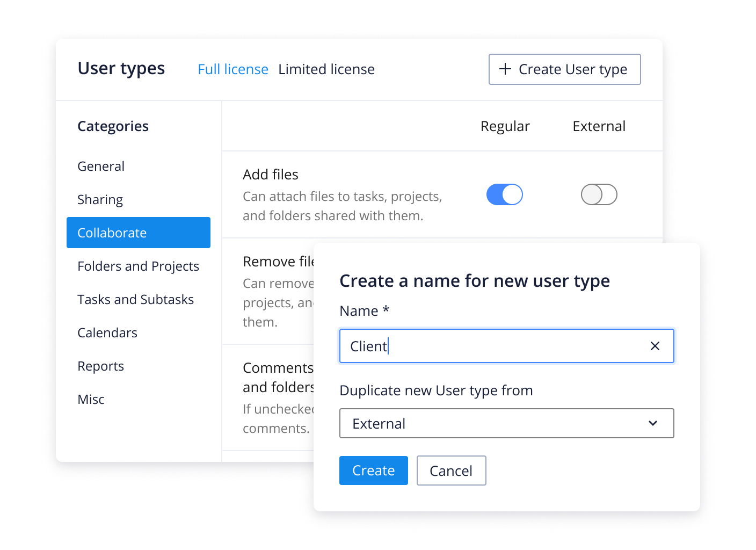Enable Add files for External users

point(599,194)
